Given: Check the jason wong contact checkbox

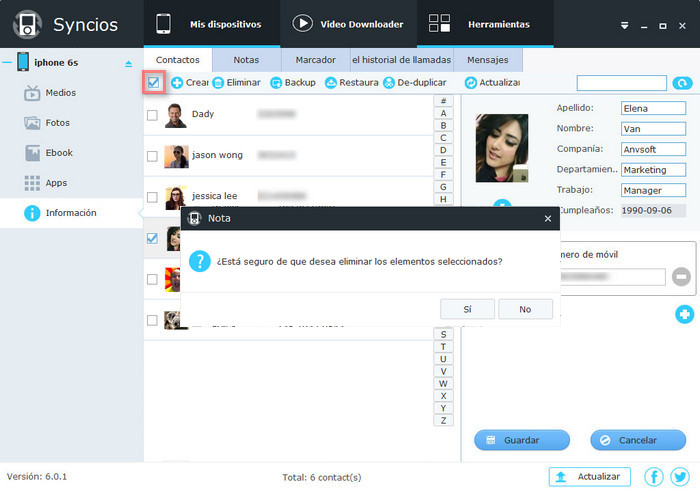Looking at the screenshot, I should (152, 156).
